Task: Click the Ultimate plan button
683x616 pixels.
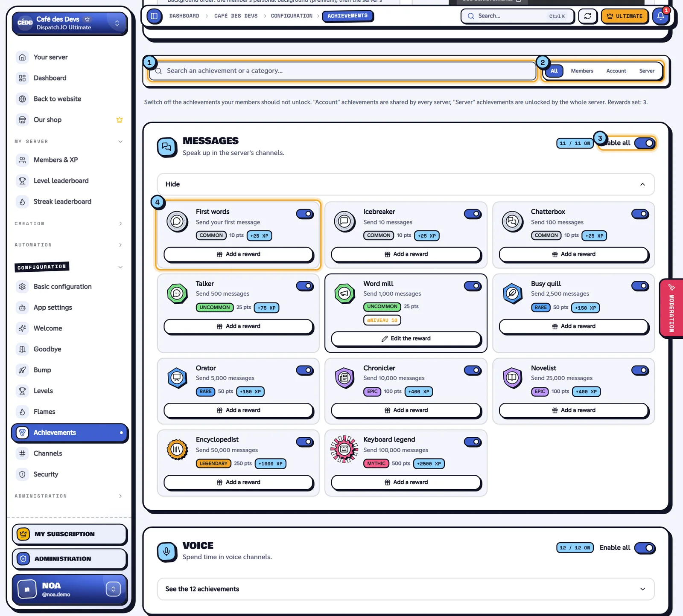Action: click(625, 16)
